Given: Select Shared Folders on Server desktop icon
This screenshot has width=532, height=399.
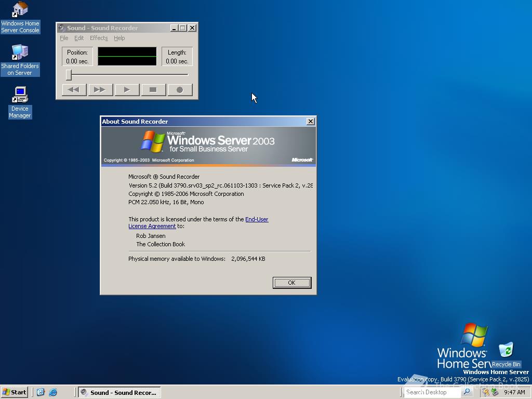Looking at the screenshot, I should [20, 60].
